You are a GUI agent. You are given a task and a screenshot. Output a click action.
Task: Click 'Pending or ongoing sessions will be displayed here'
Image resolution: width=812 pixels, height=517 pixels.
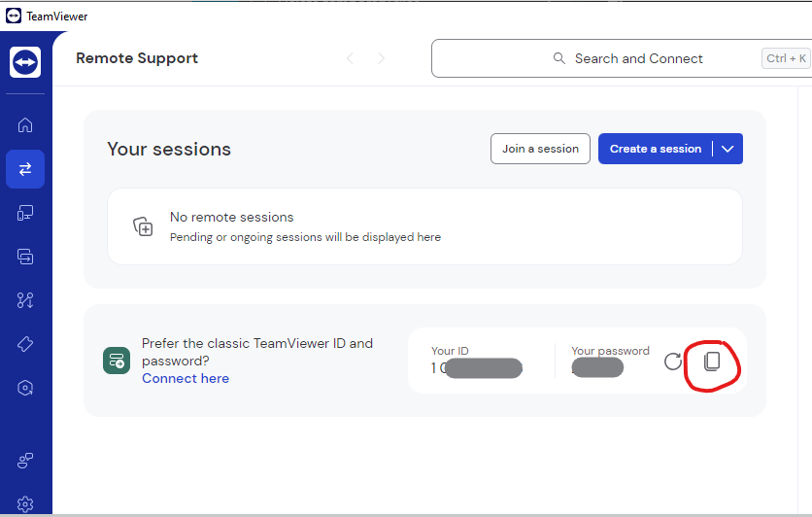[306, 237]
